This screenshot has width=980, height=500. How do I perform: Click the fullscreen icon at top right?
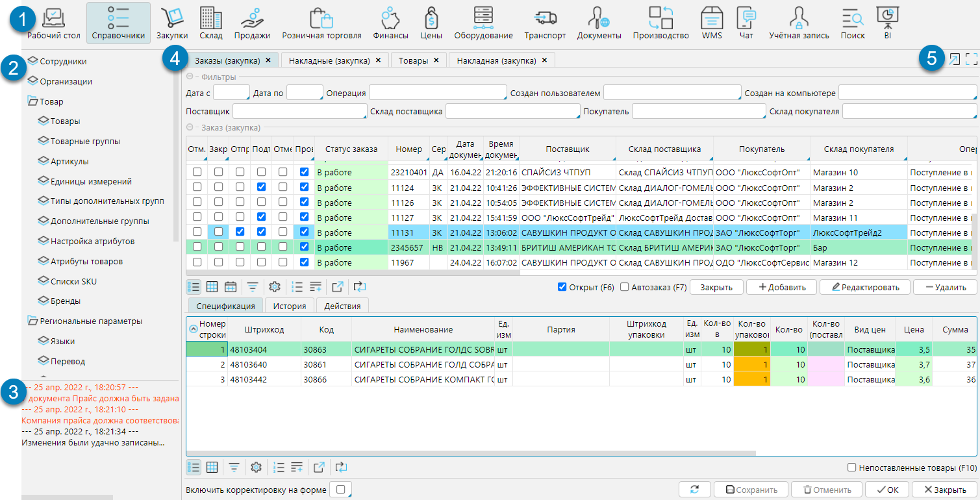[x=972, y=60]
